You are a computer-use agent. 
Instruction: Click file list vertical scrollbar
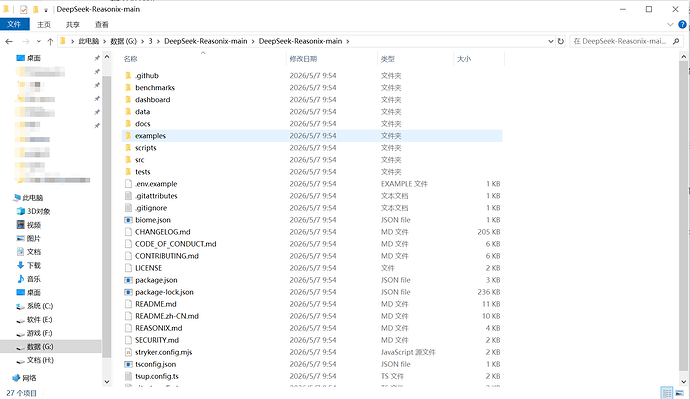point(683,216)
